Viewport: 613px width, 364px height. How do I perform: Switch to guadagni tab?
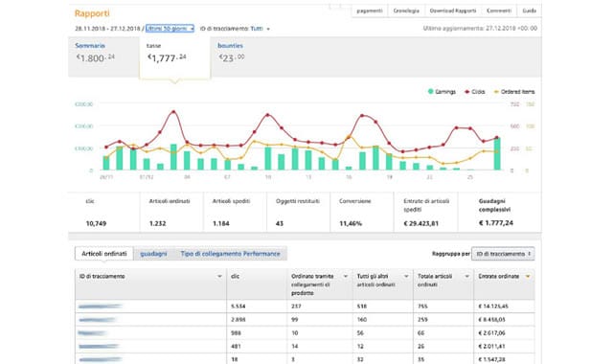coord(153,254)
